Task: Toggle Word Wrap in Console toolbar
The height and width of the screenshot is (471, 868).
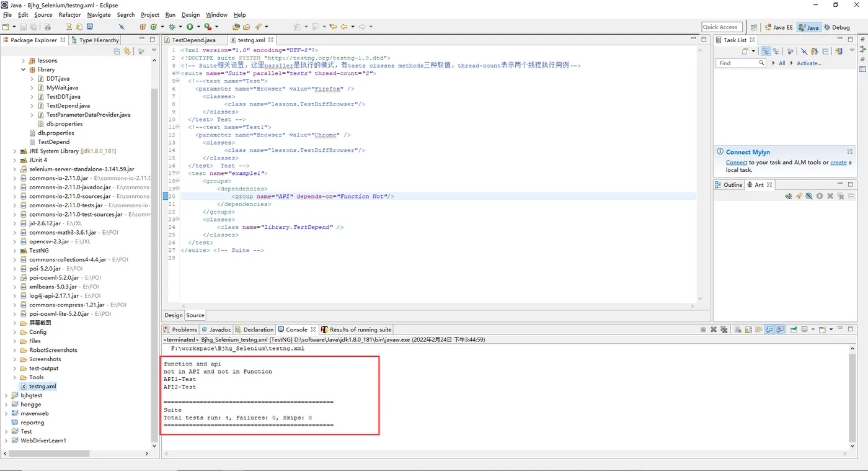Action: (759, 330)
